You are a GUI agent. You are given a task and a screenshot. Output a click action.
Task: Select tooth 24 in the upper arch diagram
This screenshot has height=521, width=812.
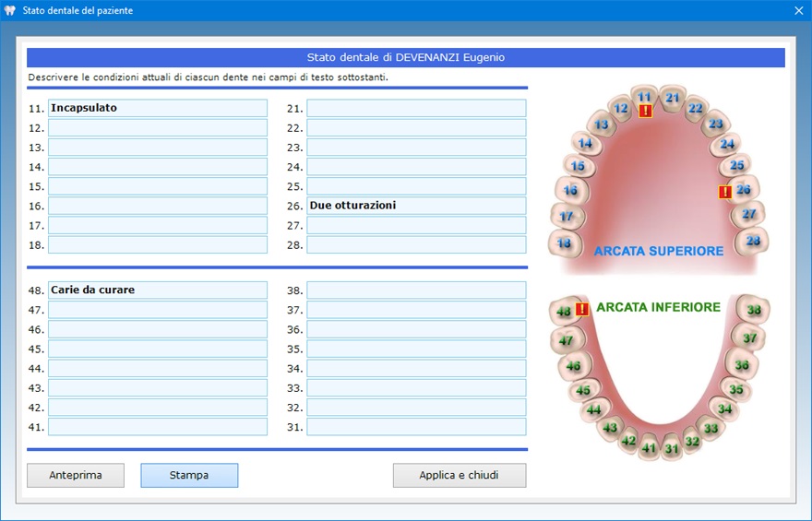(x=726, y=144)
